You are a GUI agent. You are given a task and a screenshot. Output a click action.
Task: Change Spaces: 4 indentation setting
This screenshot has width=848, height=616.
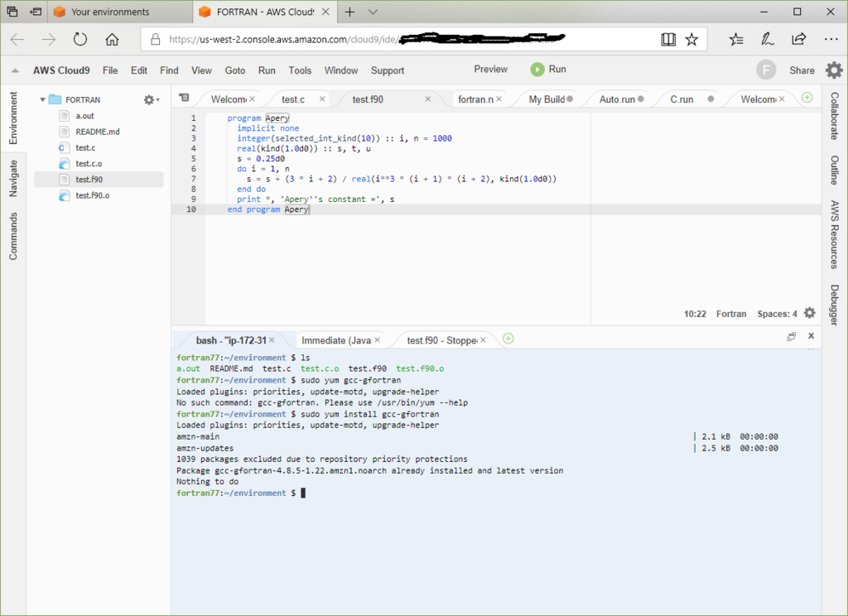pos(777,314)
